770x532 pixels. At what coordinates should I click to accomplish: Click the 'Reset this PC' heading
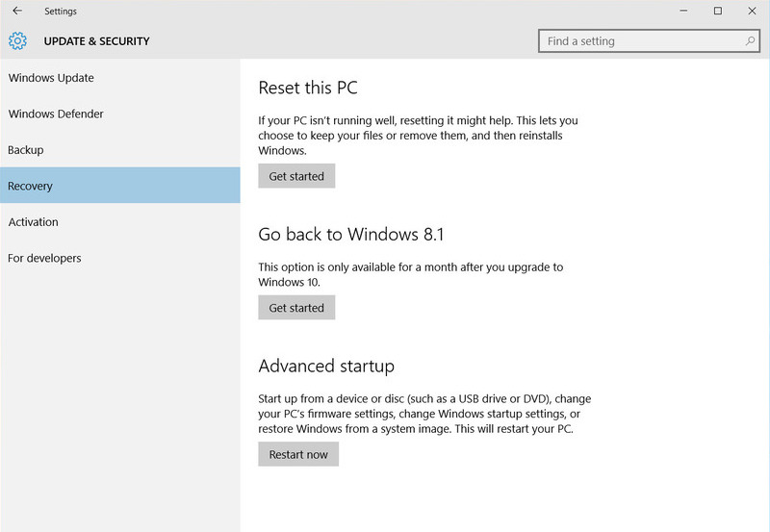pyautogui.click(x=308, y=89)
